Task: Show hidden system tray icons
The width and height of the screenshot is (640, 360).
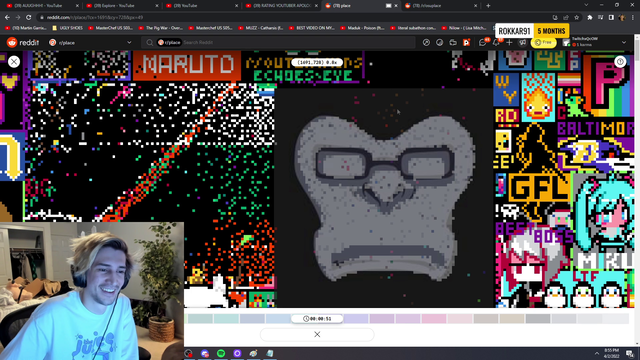Action: (597, 353)
